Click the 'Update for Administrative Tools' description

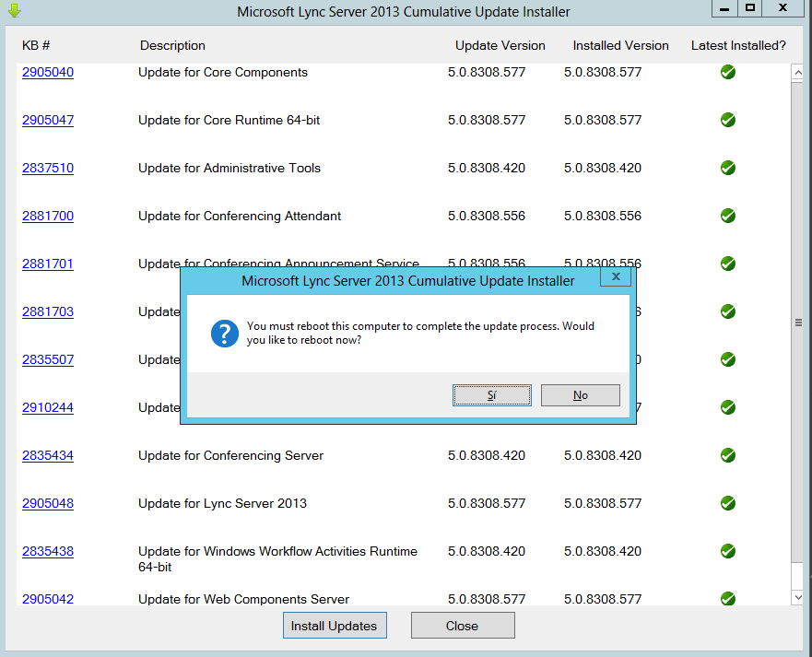pos(229,168)
